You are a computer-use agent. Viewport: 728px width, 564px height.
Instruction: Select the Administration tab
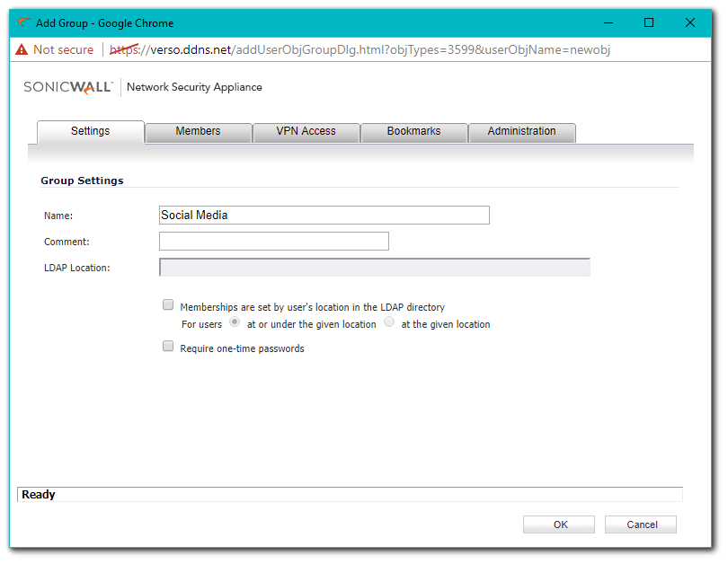(x=521, y=131)
